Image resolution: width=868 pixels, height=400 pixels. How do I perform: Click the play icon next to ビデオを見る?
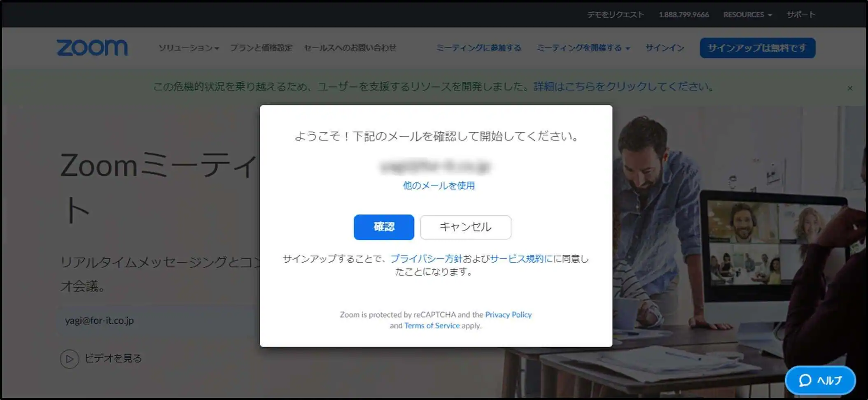[x=69, y=359]
